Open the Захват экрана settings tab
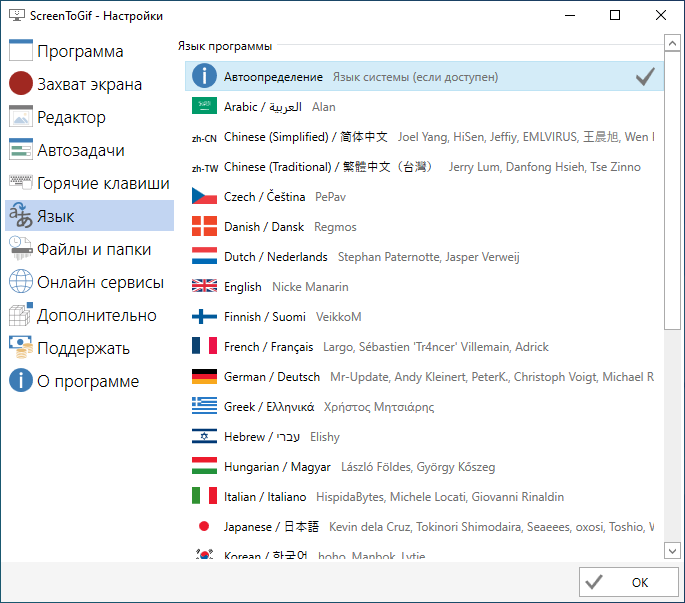685x603 pixels. coord(90,83)
